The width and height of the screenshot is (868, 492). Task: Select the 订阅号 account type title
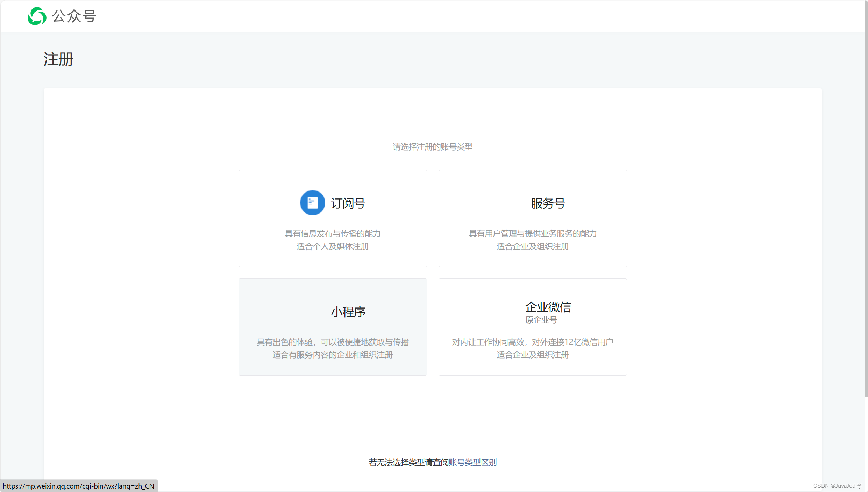click(348, 203)
